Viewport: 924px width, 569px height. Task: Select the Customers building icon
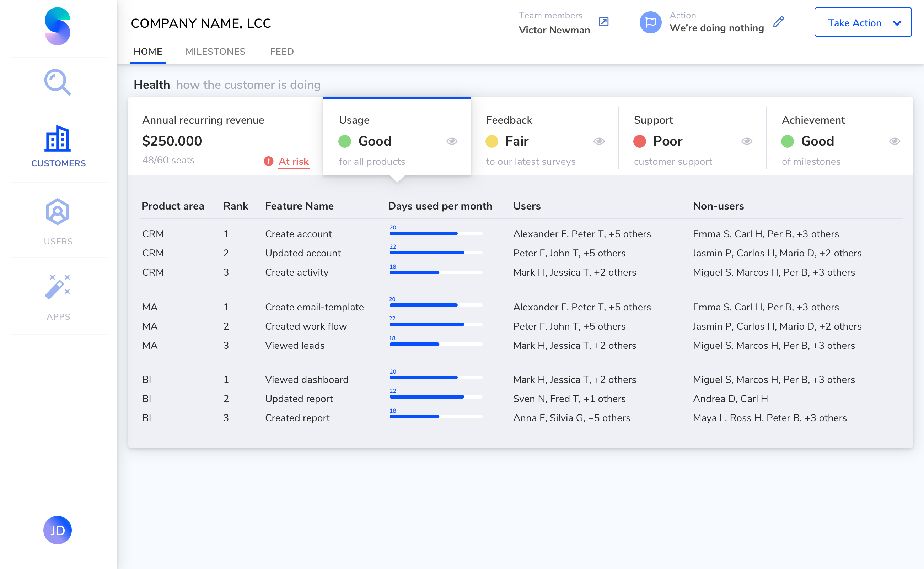(x=58, y=139)
